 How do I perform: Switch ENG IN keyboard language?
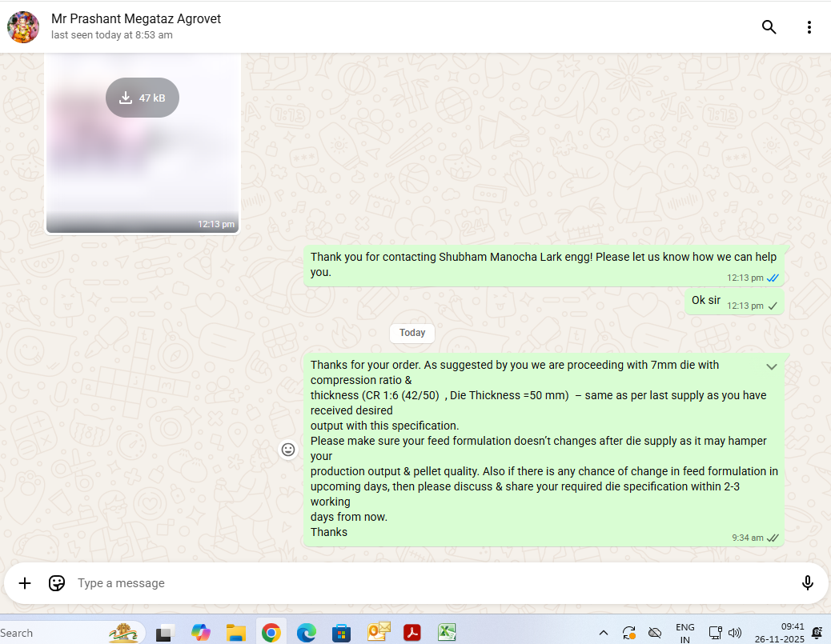coord(684,633)
